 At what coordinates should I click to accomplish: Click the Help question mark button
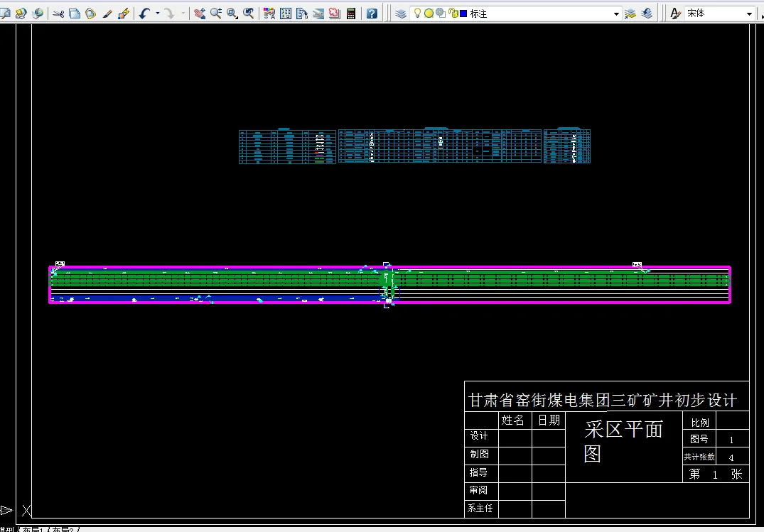[x=371, y=12]
